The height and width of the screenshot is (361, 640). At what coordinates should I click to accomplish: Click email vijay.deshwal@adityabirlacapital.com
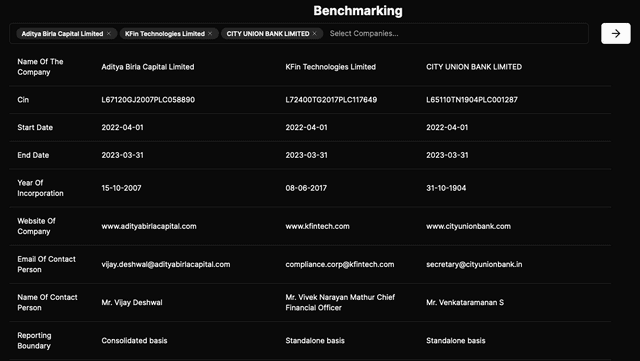pyautogui.click(x=166, y=264)
